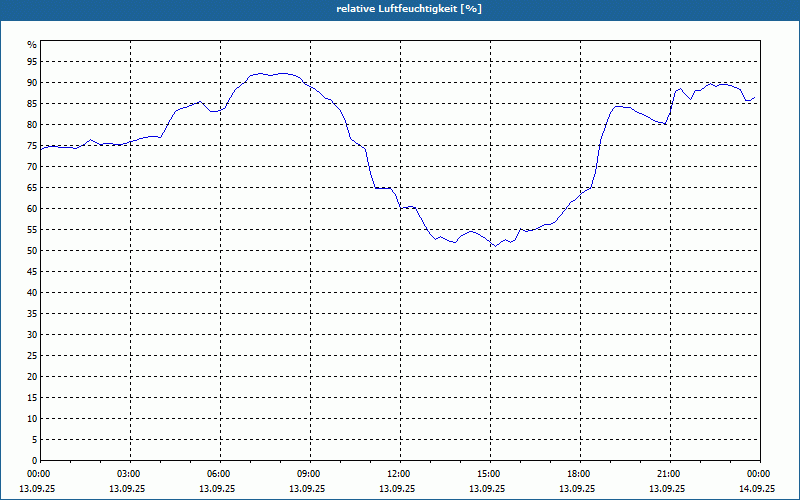This screenshot has height=500, width=800.
Task: Click the % unit label on y-axis
Action: (32, 45)
